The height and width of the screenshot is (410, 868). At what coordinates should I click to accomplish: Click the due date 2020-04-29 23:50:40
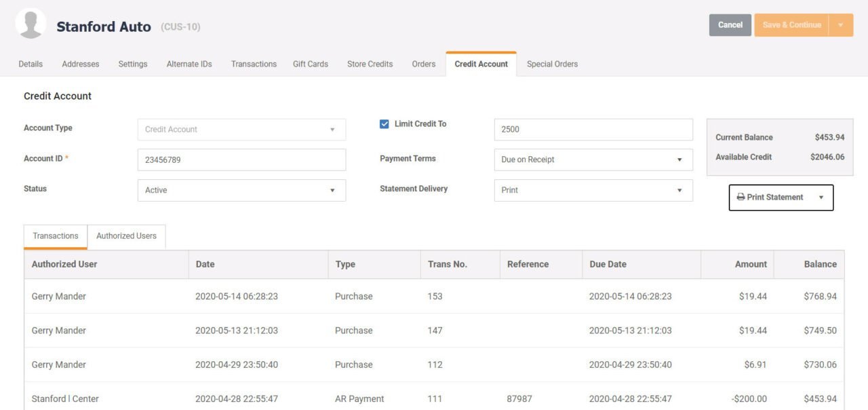[631, 365]
